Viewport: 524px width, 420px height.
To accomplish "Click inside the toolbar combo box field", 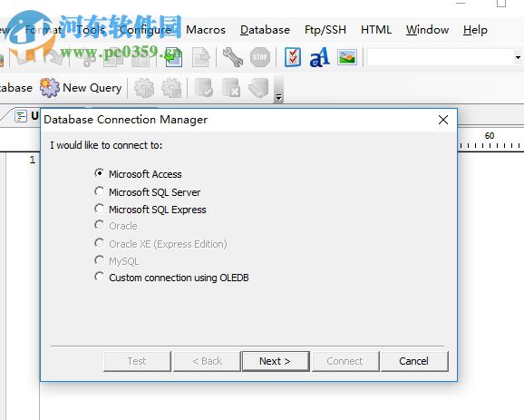I will [440, 57].
